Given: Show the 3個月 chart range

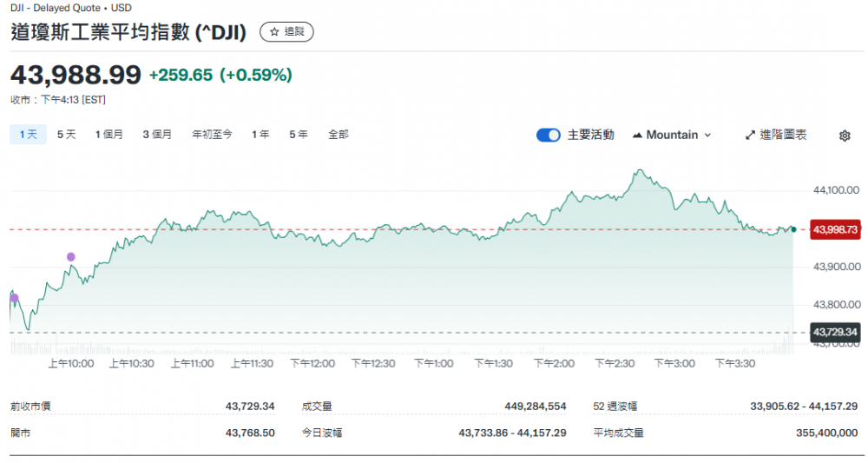Looking at the screenshot, I should click(x=157, y=135).
